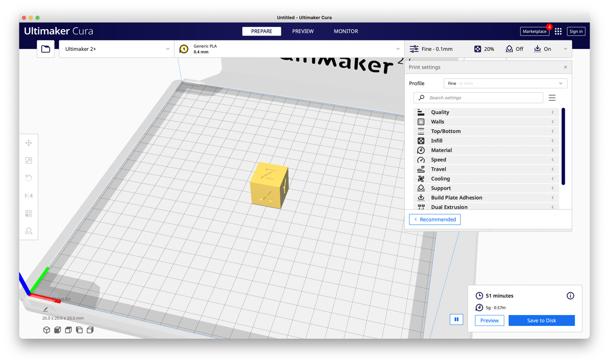This screenshot has width=609, height=364.
Task: Toggle build plate adhesion currently On
Action: pyautogui.click(x=544, y=48)
